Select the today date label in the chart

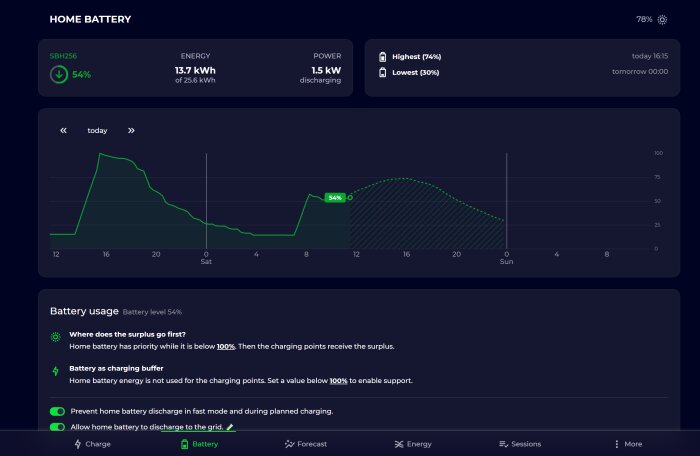click(x=97, y=130)
